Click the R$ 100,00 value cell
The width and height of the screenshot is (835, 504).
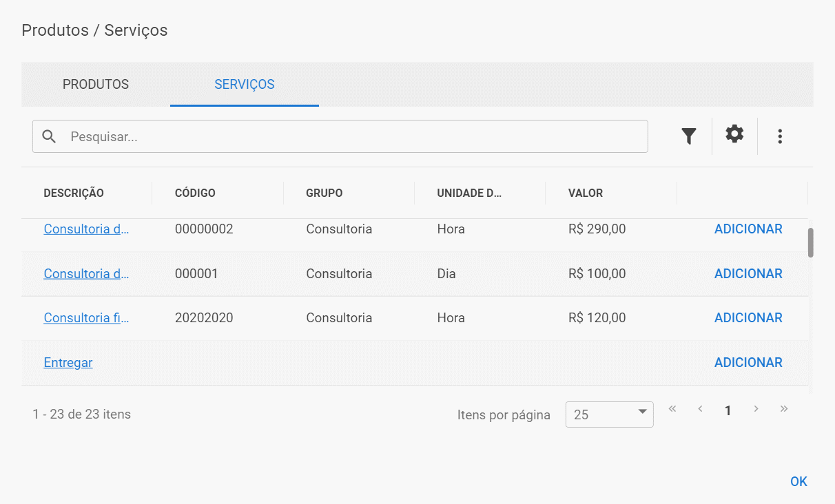tap(597, 273)
